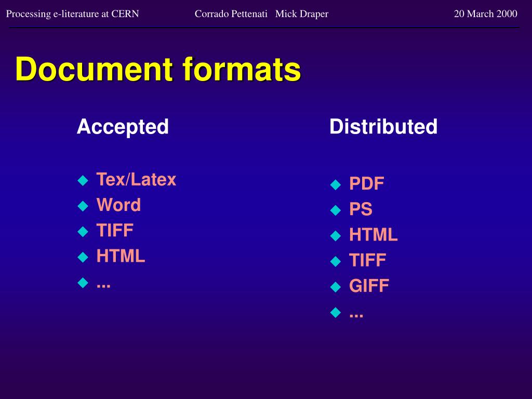This screenshot has height=399, width=532.
Task: Click the 'Mick Draper' author name
Action: tap(302, 14)
